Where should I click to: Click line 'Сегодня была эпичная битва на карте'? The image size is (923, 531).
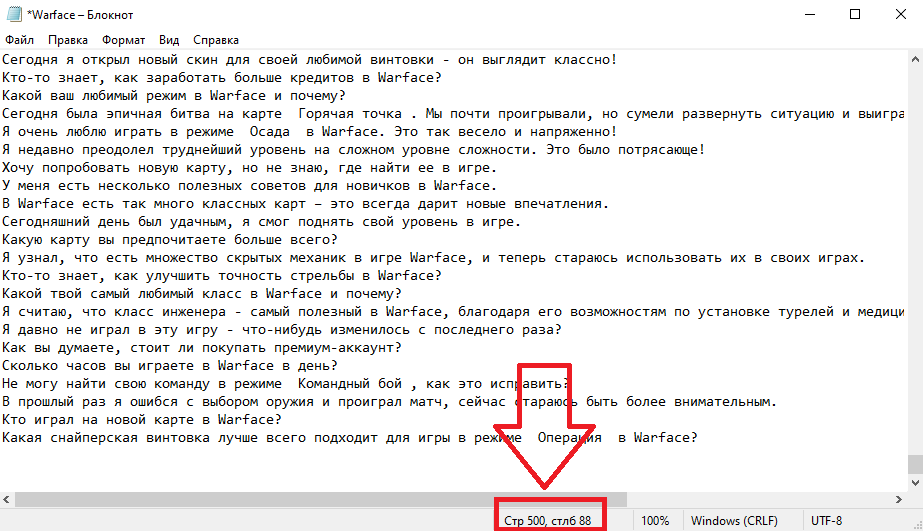(x=453, y=114)
